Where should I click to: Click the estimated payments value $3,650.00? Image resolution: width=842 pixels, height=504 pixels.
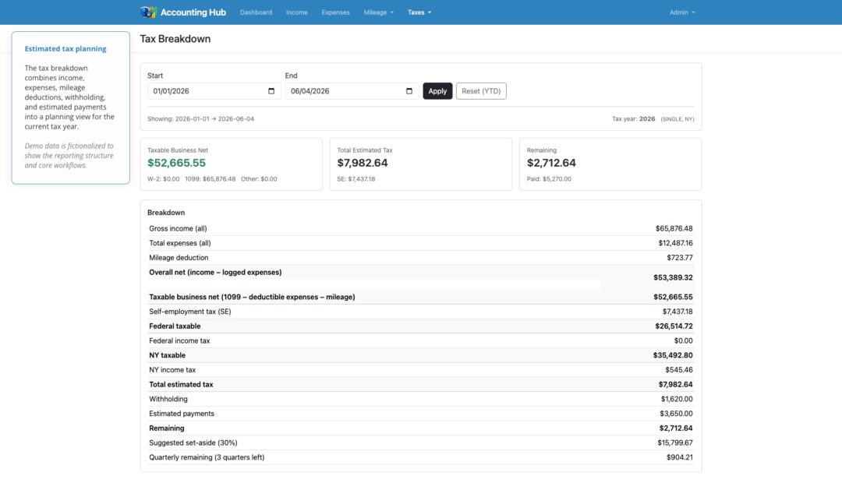(676, 414)
